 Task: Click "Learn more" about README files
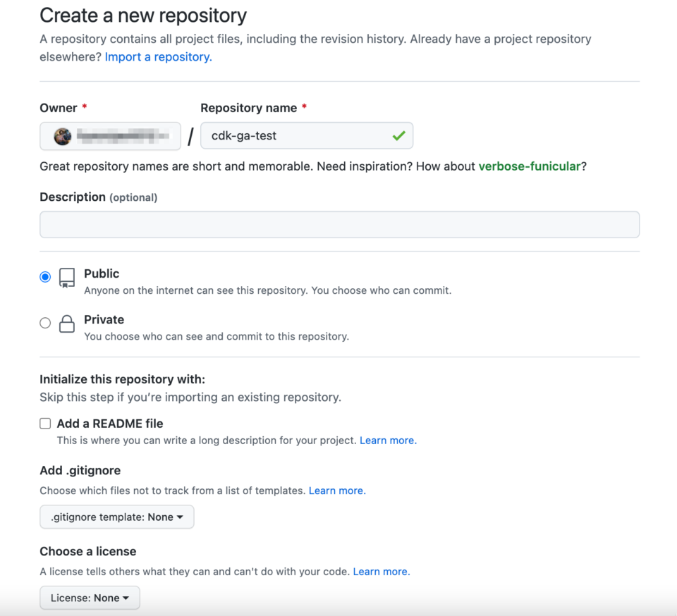(x=387, y=439)
